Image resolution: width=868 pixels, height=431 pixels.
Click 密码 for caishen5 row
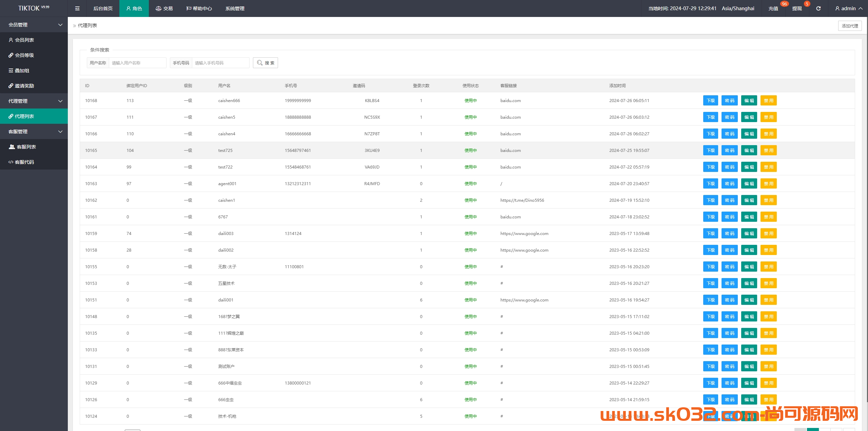click(730, 117)
